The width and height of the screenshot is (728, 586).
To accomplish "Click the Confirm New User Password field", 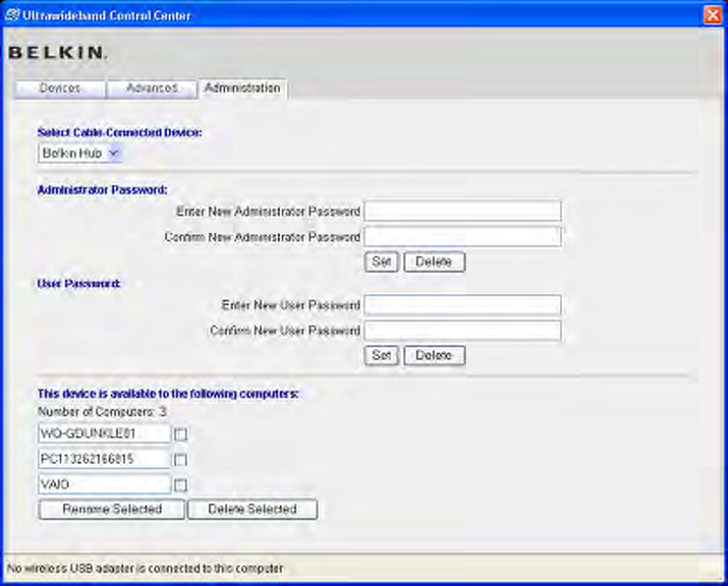I will click(462, 331).
